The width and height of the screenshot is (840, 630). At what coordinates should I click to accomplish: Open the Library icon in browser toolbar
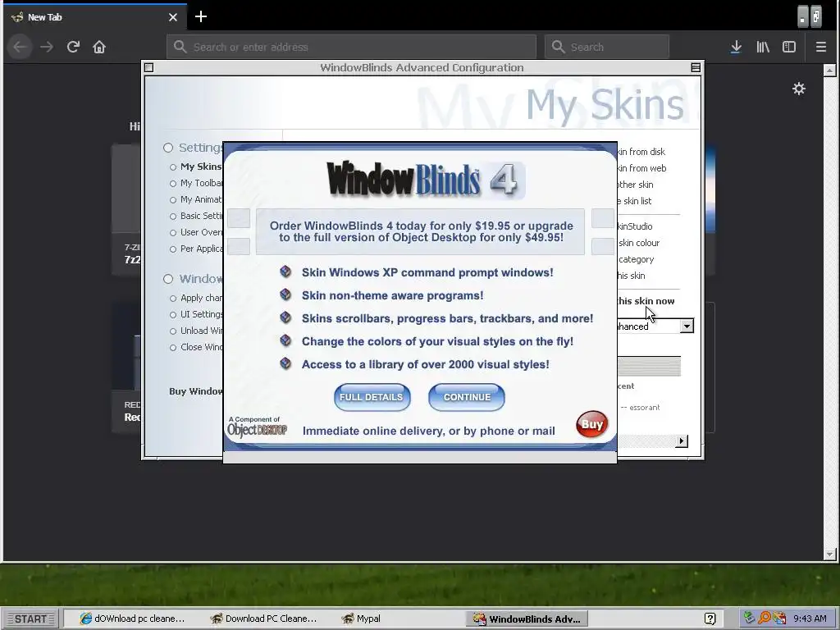[763, 47]
